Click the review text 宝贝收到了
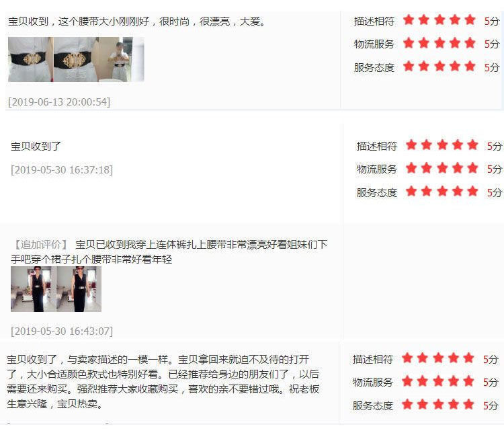 pyautogui.click(x=36, y=147)
